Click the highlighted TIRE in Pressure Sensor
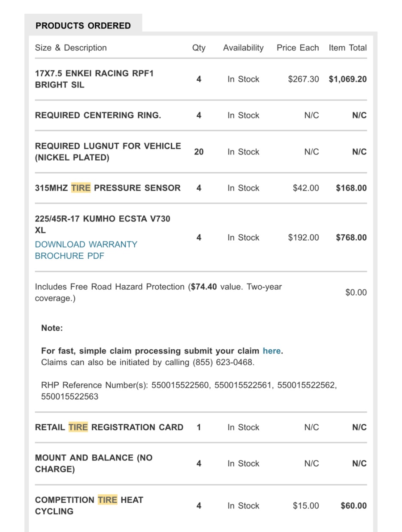 [81, 188]
